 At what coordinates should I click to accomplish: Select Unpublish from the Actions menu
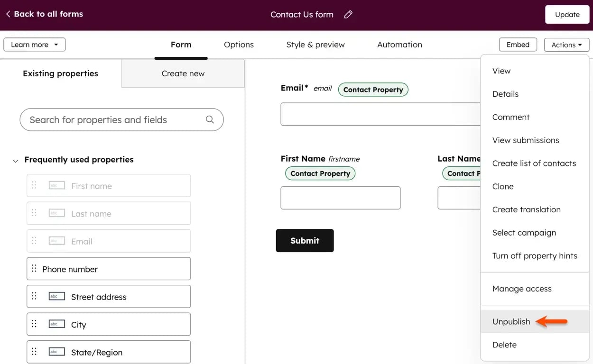[511, 321]
